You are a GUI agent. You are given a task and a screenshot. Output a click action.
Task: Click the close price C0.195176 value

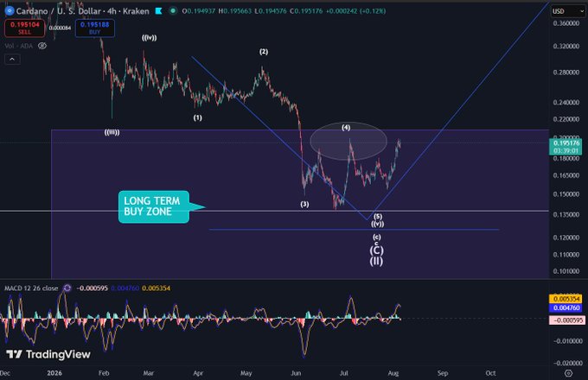306,11
